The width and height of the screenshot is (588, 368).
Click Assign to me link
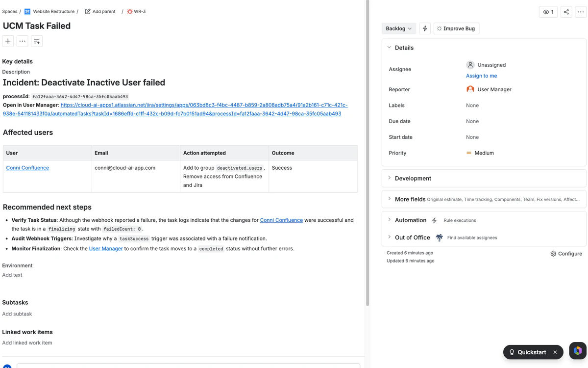tap(481, 76)
